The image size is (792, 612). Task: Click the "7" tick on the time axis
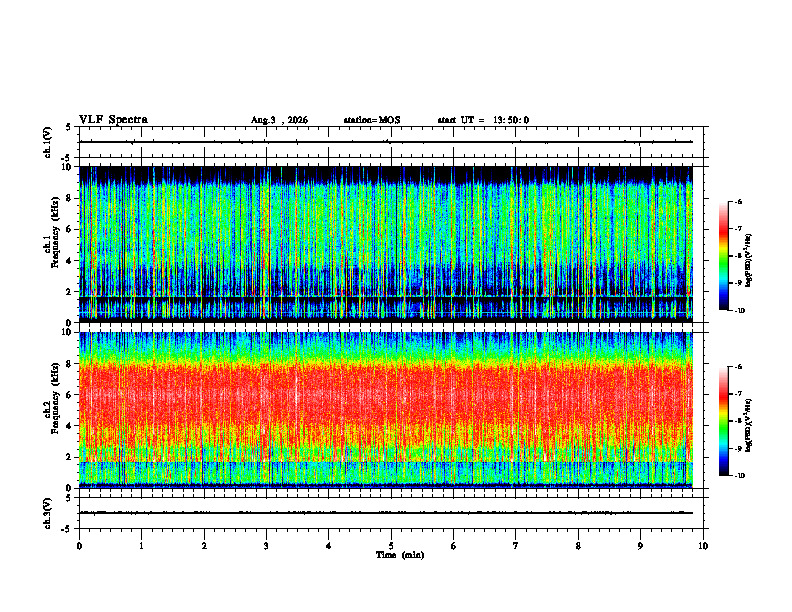click(x=516, y=546)
